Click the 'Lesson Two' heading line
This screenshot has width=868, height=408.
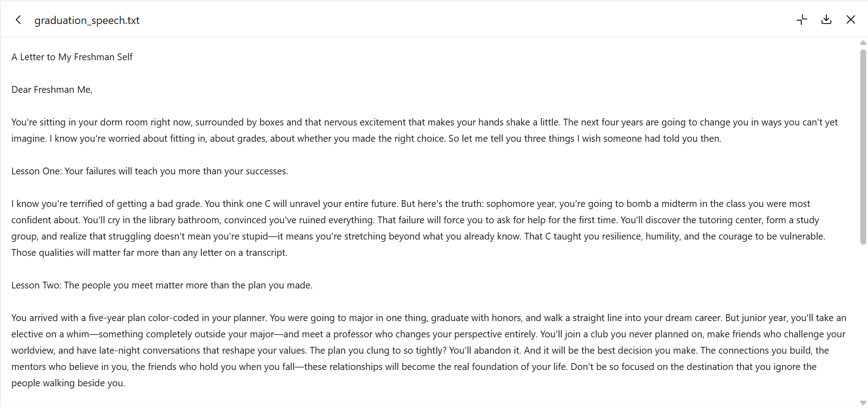pyautogui.click(x=162, y=285)
